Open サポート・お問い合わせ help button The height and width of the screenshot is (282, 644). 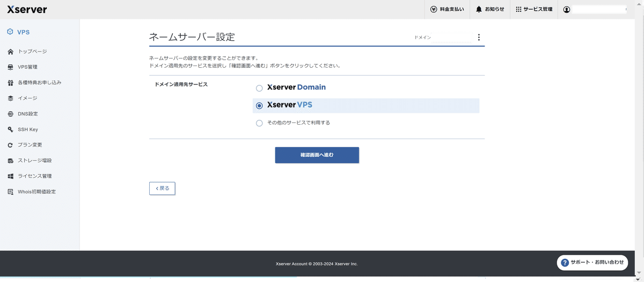(x=592, y=262)
